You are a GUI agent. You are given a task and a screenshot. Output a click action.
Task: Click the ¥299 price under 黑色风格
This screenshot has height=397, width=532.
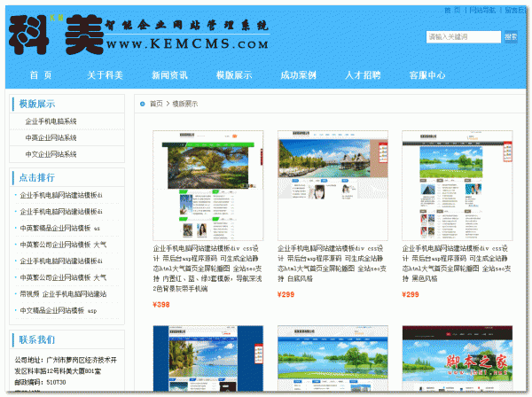tap(411, 294)
